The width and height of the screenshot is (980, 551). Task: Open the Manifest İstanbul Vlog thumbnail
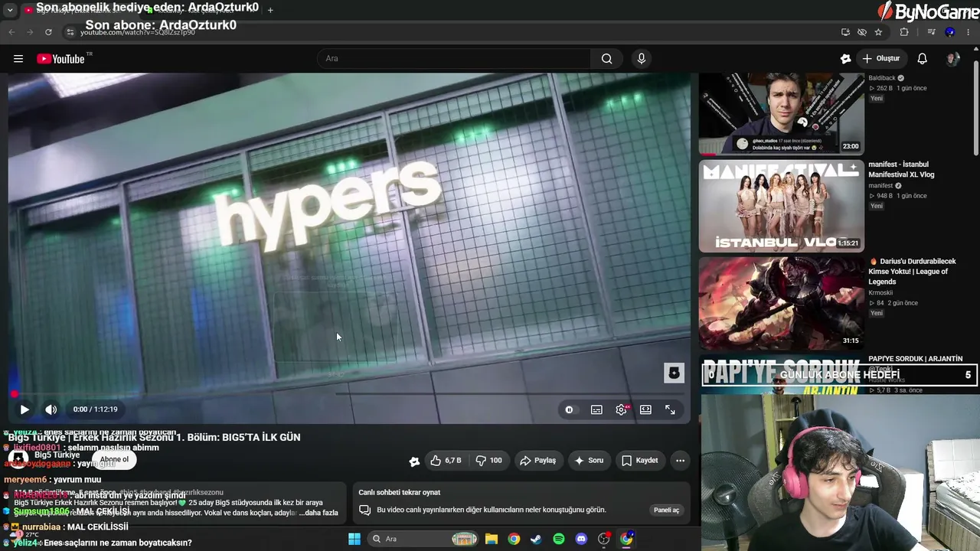point(781,206)
